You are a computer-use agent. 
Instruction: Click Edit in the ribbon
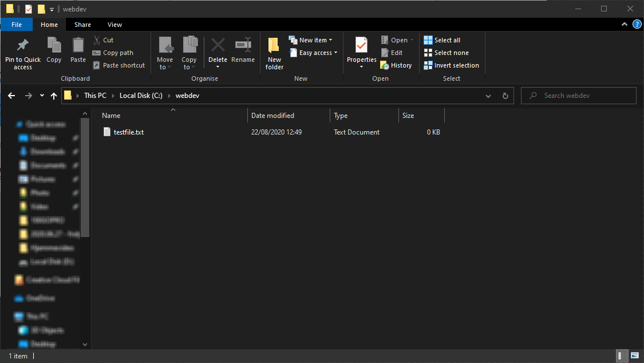[392, 53]
